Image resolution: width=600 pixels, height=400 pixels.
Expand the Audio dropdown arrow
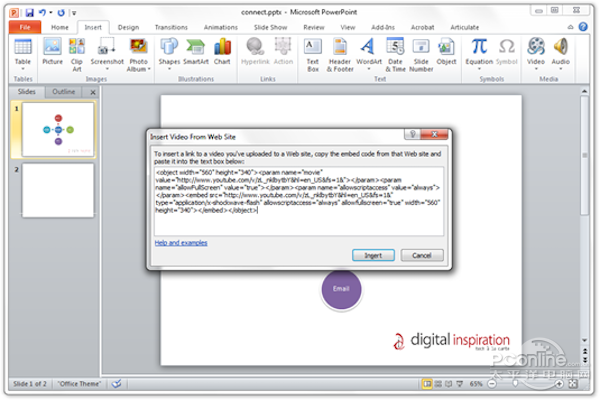(x=561, y=69)
